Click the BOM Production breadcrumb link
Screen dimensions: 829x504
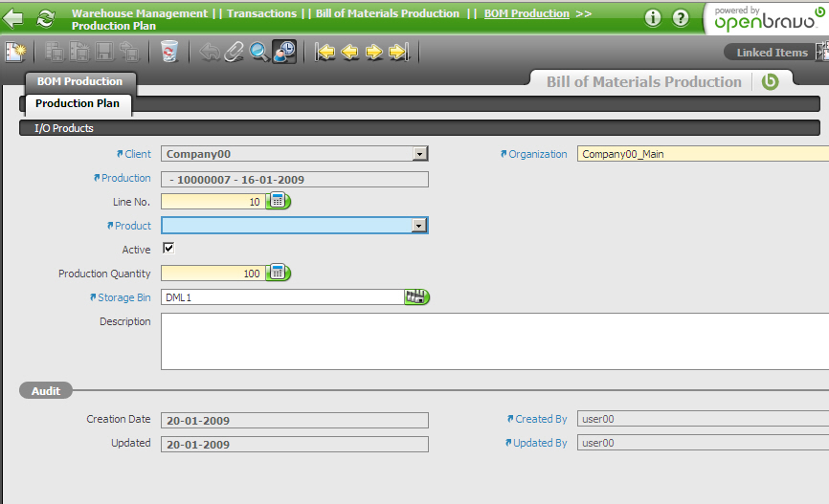coord(527,13)
